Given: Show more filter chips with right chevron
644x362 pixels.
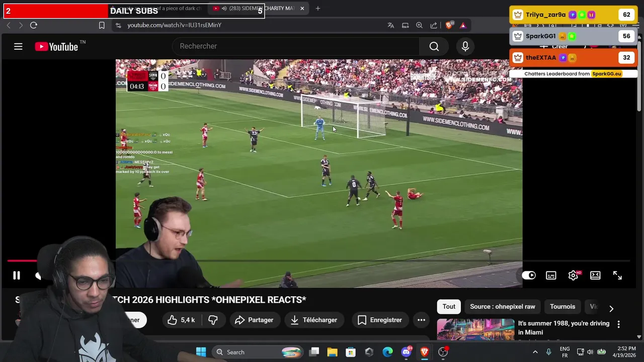Looking at the screenshot, I should 611,308.
